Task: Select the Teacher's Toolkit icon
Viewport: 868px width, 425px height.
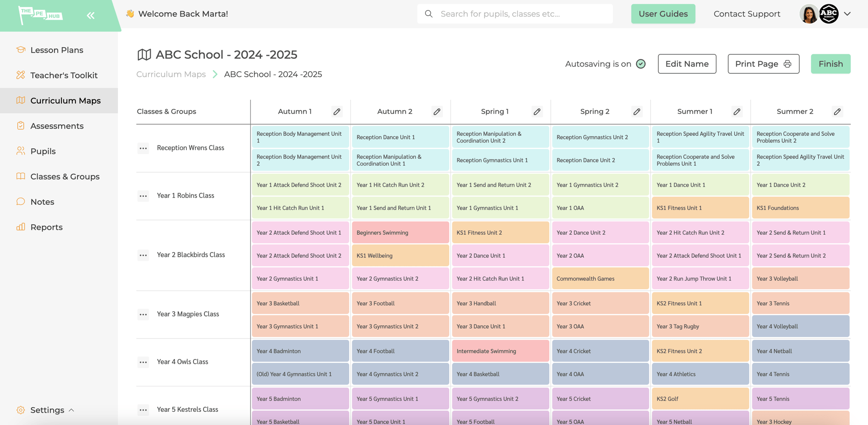Action: coord(20,75)
